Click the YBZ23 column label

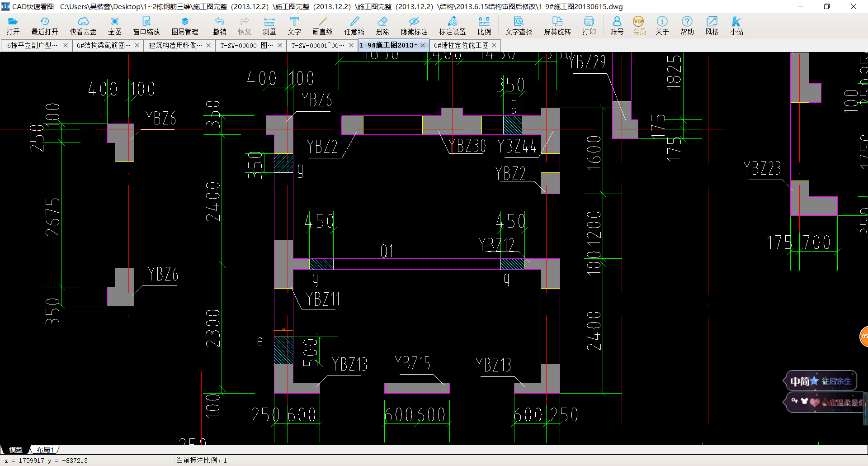pos(763,168)
